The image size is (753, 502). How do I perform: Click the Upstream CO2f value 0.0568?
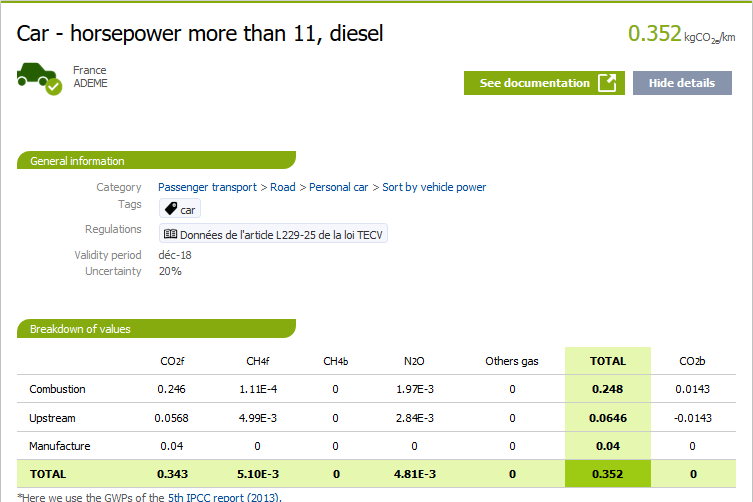tap(171, 418)
